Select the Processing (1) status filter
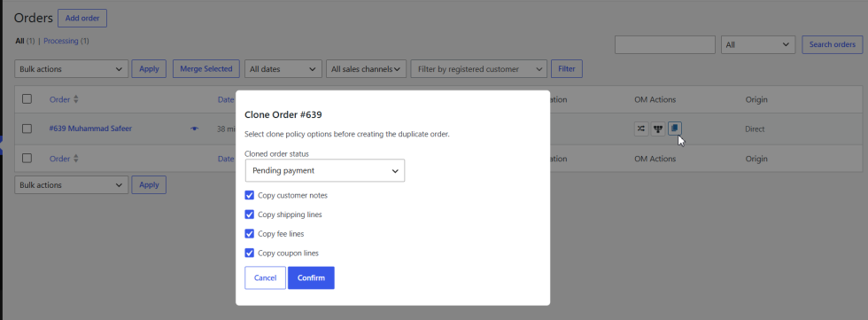Screen dimensions: 868x320 click(66, 41)
